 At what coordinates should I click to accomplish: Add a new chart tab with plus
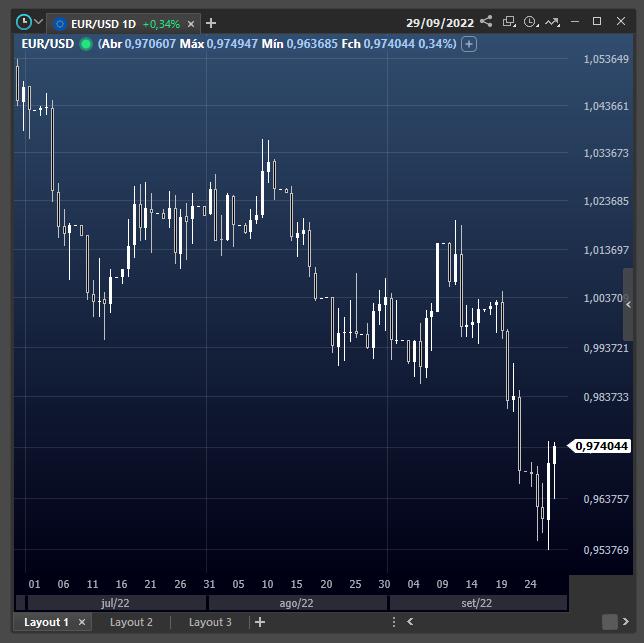click(x=211, y=23)
